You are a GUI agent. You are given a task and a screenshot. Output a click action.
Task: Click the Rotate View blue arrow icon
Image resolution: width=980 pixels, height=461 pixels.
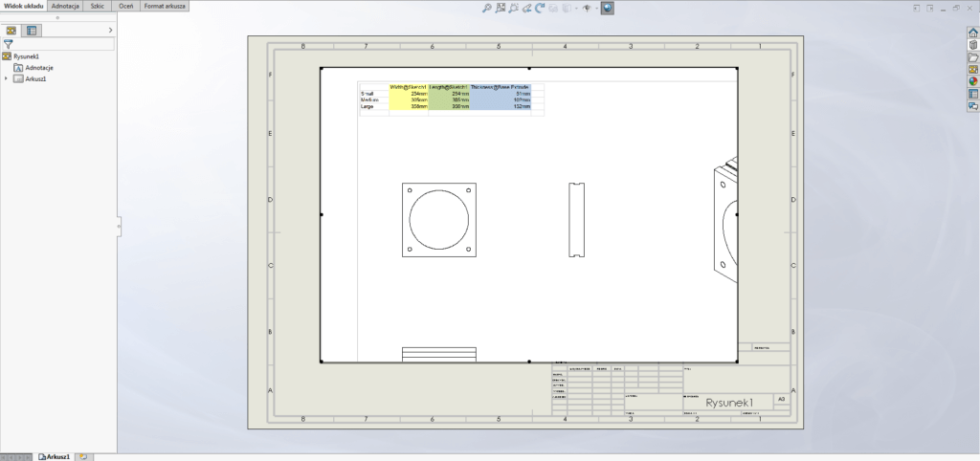(540, 8)
